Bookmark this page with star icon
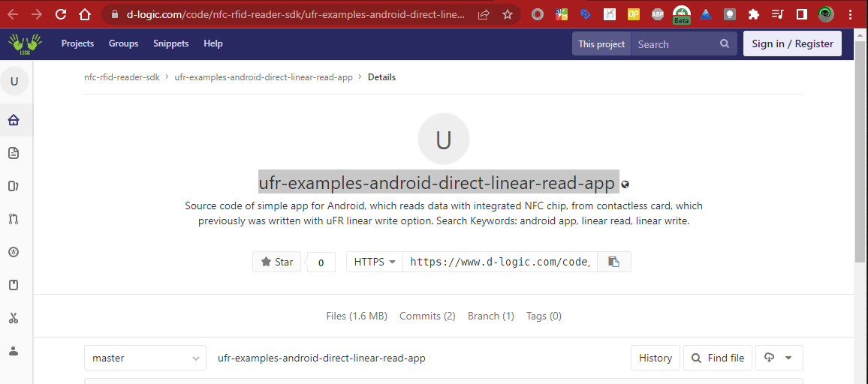 pos(508,14)
